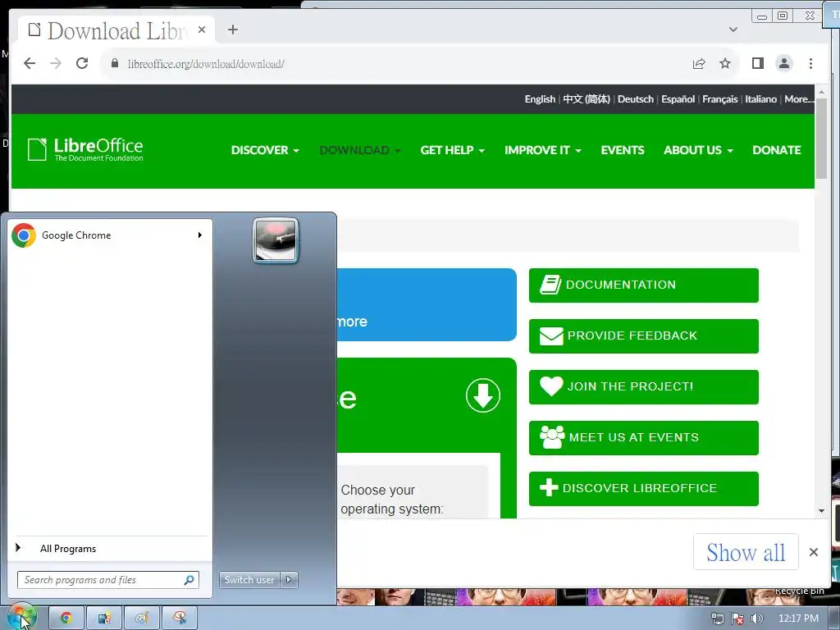Click the Start menu user account picture
840x630 pixels.
pyautogui.click(x=276, y=240)
